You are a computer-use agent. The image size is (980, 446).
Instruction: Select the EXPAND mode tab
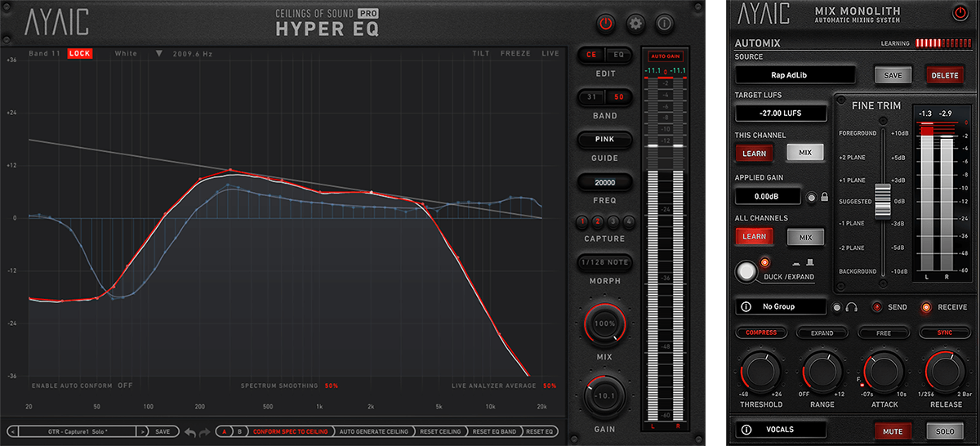pyautogui.click(x=822, y=333)
